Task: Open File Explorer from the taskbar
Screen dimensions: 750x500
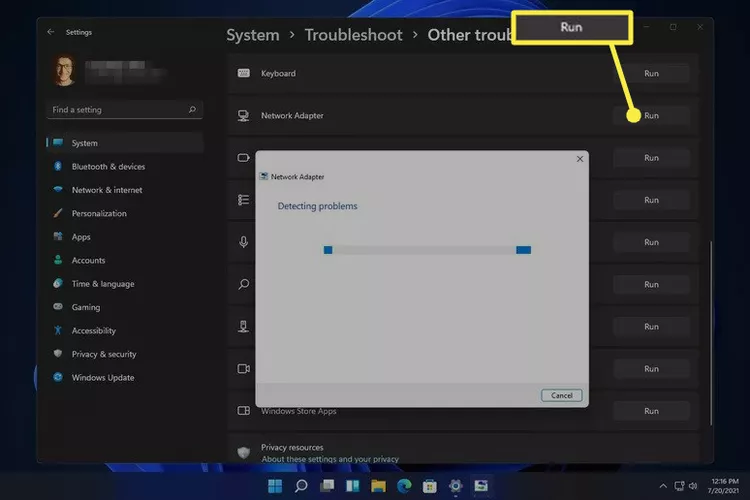Action: (378, 486)
